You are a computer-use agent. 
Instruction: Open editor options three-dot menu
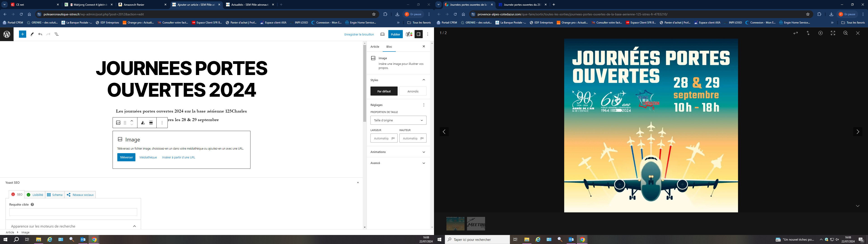pyautogui.click(x=428, y=34)
